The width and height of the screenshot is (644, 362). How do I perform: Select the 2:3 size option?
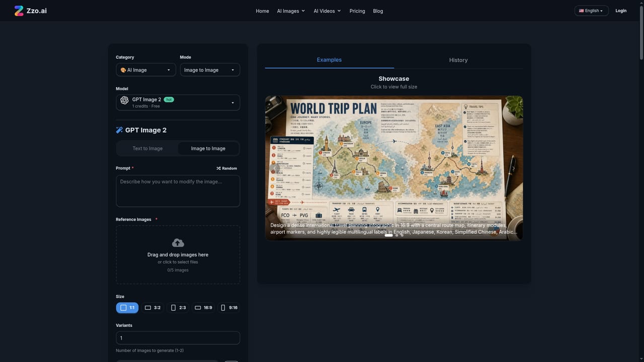tap(178, 308)
